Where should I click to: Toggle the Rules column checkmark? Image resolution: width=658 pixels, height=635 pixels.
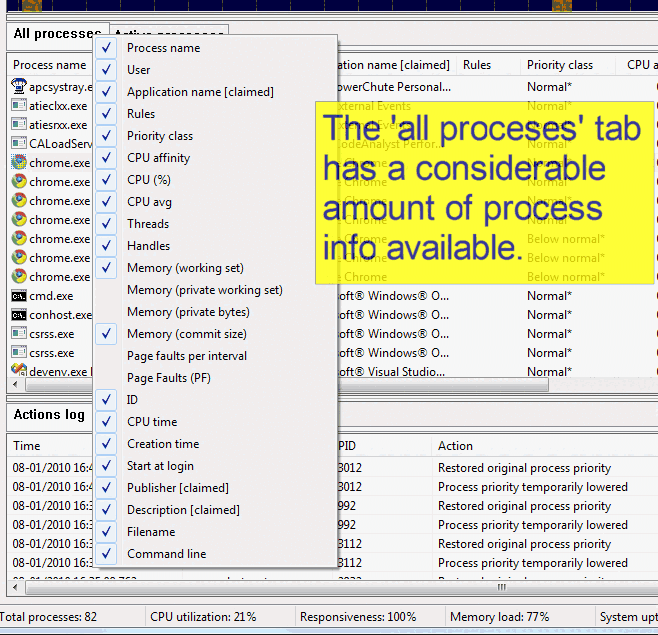coord(106,113)
